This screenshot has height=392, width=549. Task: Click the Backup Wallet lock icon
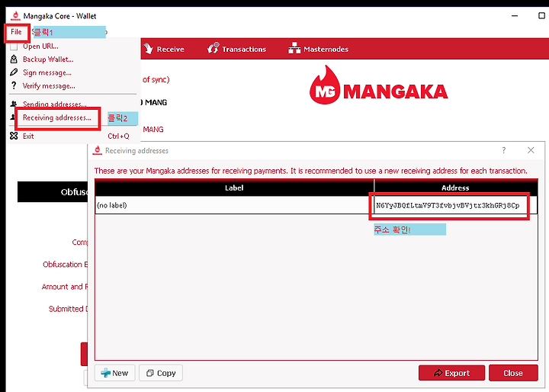pyautogui.click(x=14, y=59)
